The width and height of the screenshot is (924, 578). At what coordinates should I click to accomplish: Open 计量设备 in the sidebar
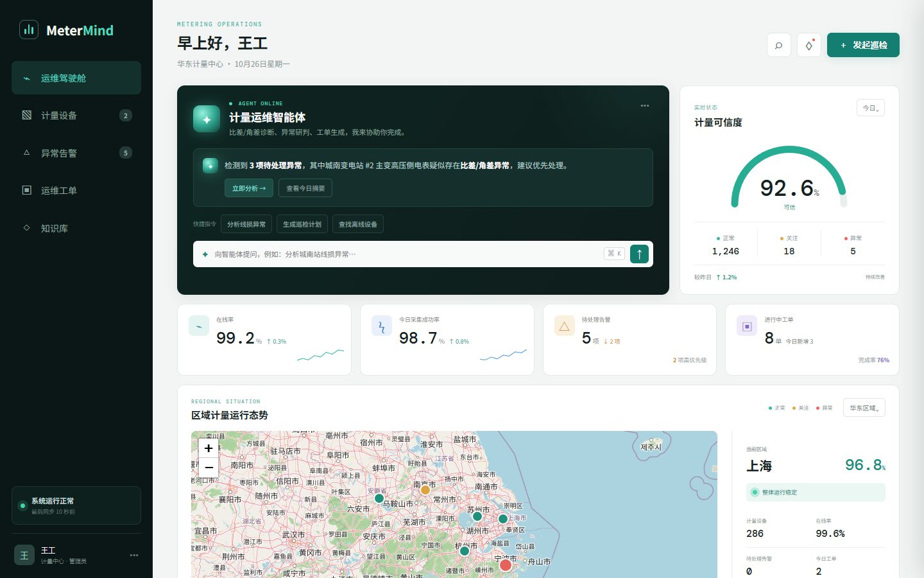76,116
